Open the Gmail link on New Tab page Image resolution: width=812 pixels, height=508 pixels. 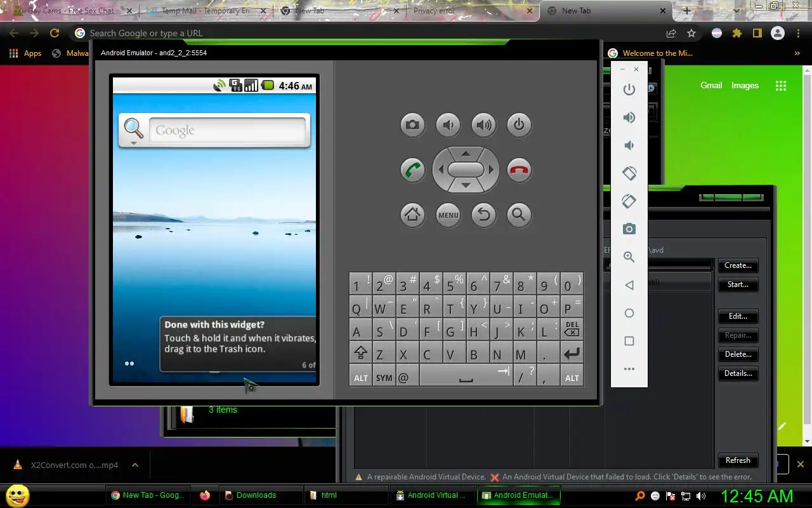[x=711, y=85]
